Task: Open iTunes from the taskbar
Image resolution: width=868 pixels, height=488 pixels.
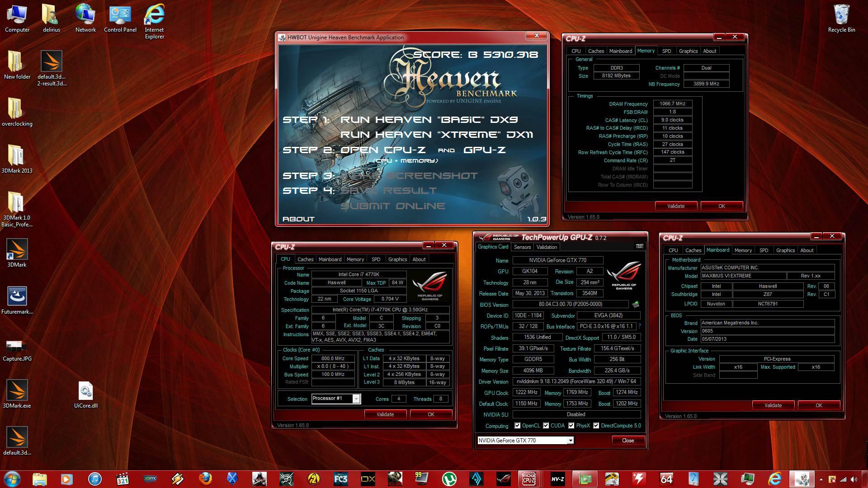Action: (x=94, y=479)
